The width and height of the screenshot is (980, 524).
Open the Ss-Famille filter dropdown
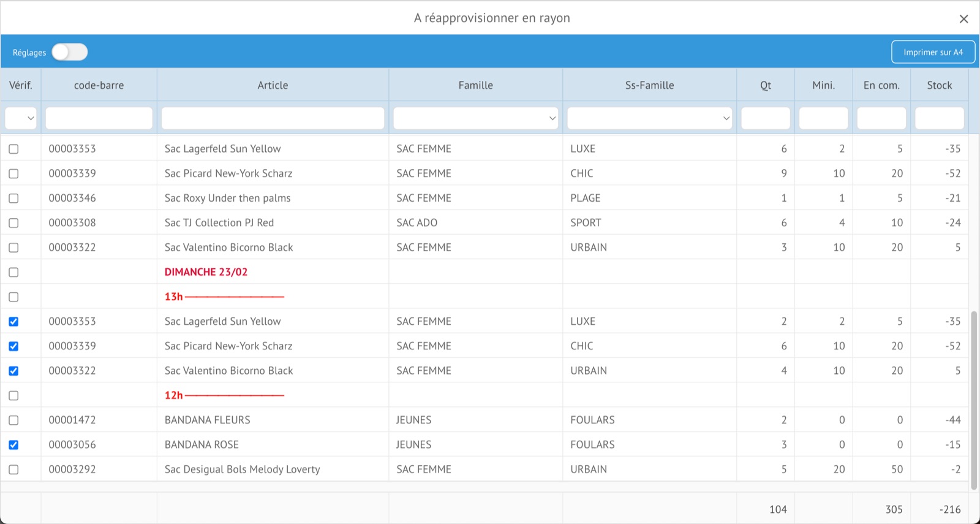649,118
